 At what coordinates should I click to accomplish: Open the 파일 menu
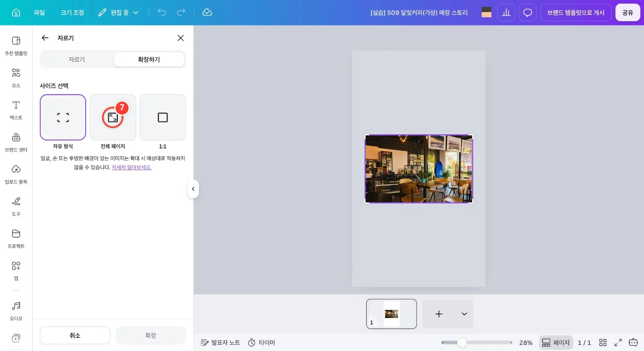pos(39,12)
